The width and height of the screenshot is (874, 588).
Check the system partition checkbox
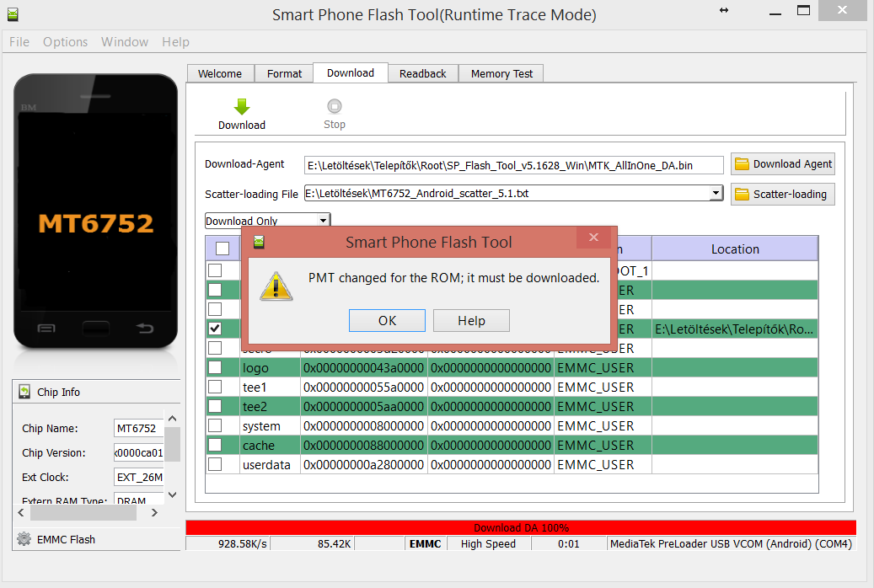click(215, 425)
